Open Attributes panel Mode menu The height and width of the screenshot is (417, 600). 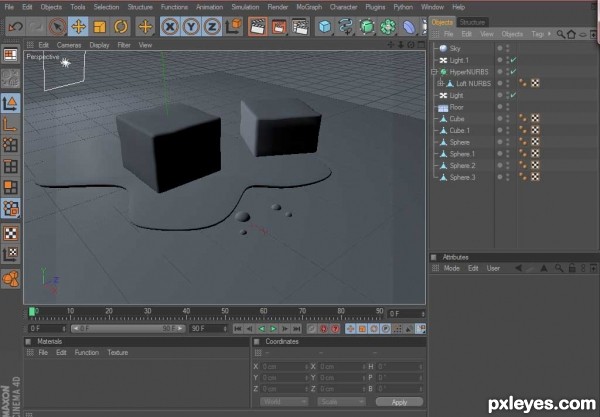tap(452, 269)
